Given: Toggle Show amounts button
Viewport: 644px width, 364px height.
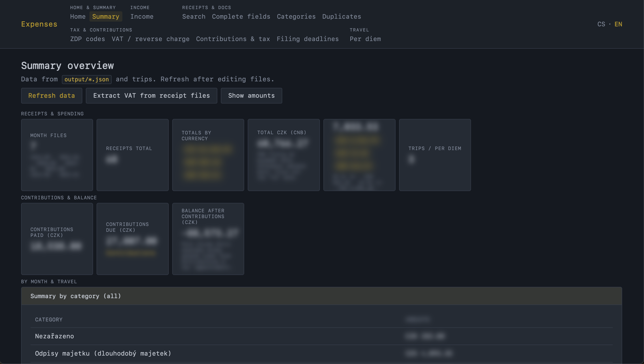Looking at the screenshot, I should tap(252, 96).
